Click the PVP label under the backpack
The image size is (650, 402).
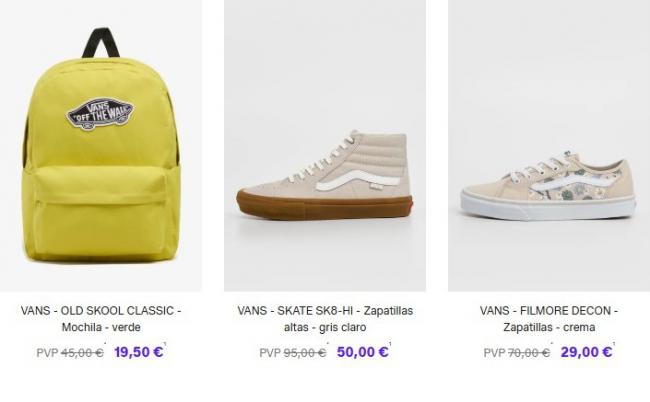point(47,353)
